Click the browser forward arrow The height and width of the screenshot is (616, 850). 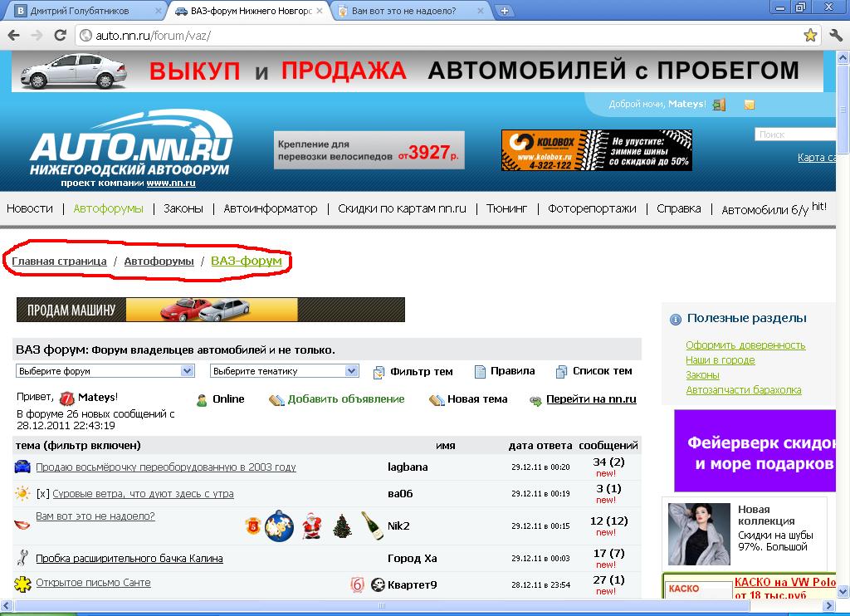(37, 35)
